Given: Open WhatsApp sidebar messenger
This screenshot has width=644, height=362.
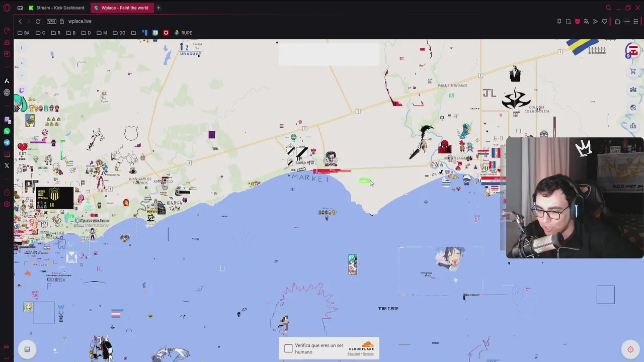Looking at the screenshot, I should (7, 131).
